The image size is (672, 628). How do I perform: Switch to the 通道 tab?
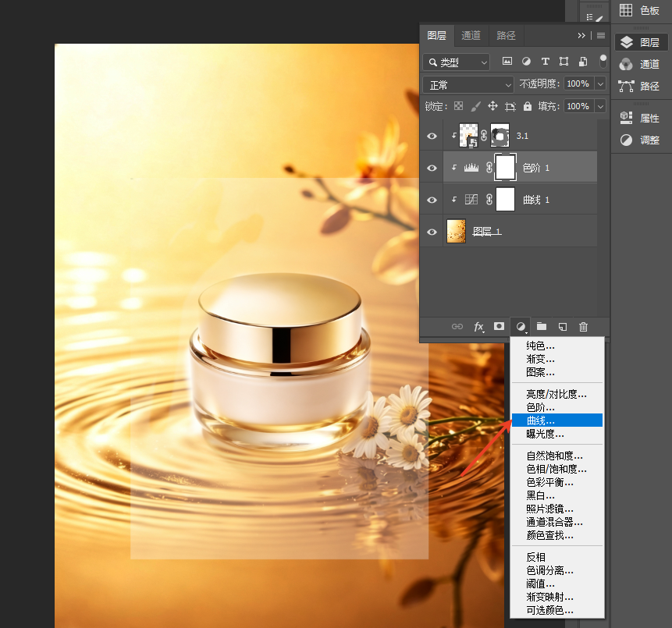click(471, 36)
